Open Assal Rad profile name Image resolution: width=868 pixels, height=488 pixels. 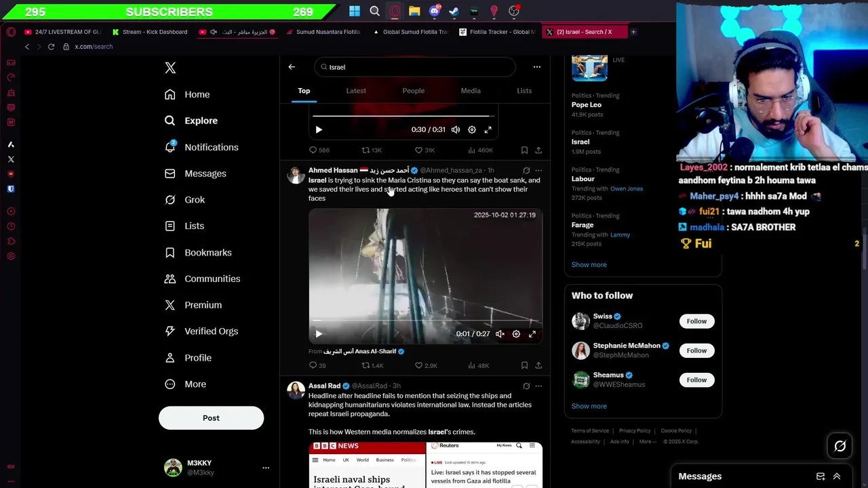click(324, 386)
